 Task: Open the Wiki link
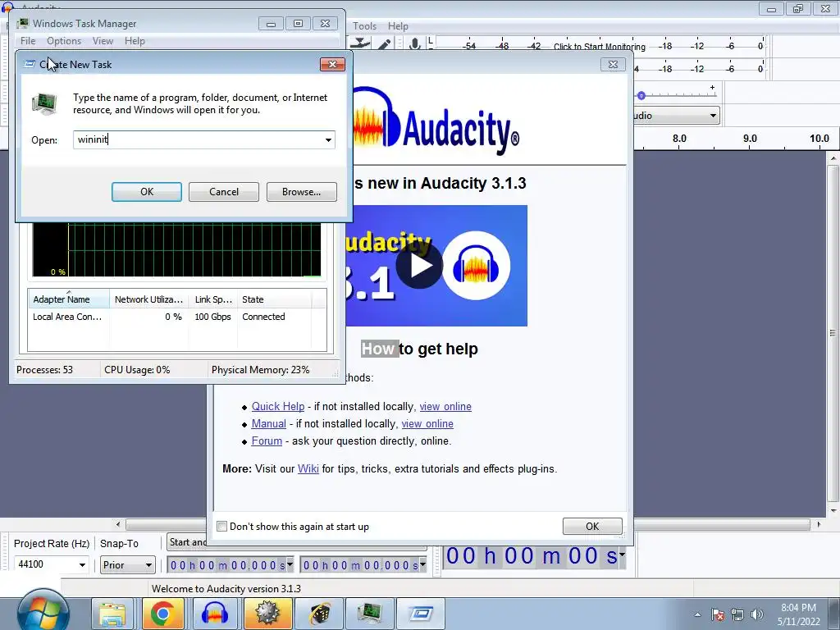(308, 468)
